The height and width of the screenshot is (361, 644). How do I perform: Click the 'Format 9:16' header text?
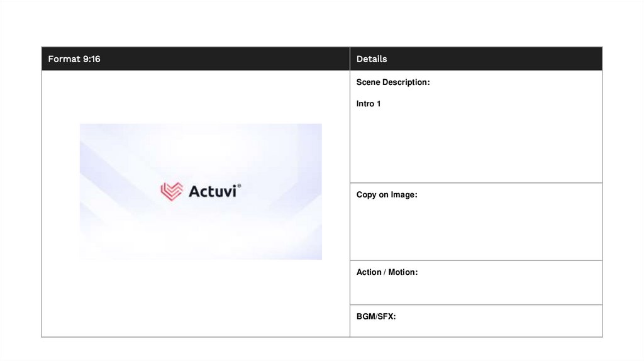point(74,58)
